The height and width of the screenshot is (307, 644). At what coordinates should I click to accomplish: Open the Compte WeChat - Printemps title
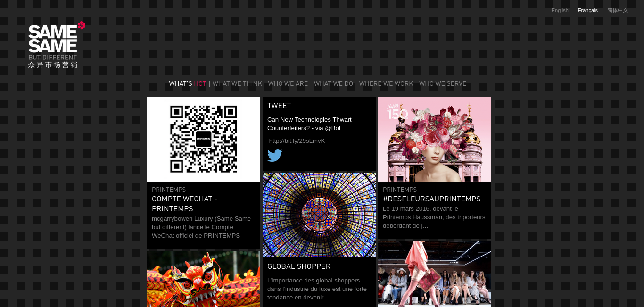point(184,204)
